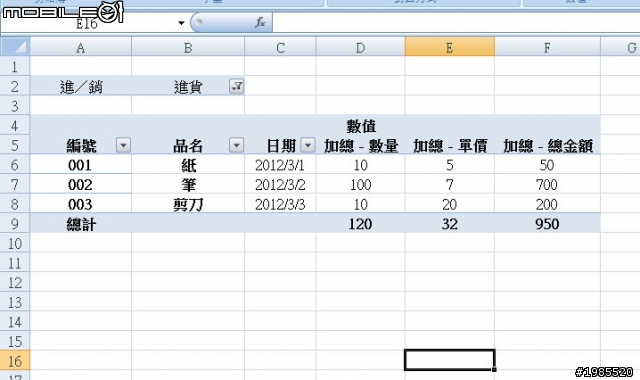The width and height of the screenshot is (640, 380).
Task: Click the 加總 - 單價 header cell
Action: [x=449, y=145]
